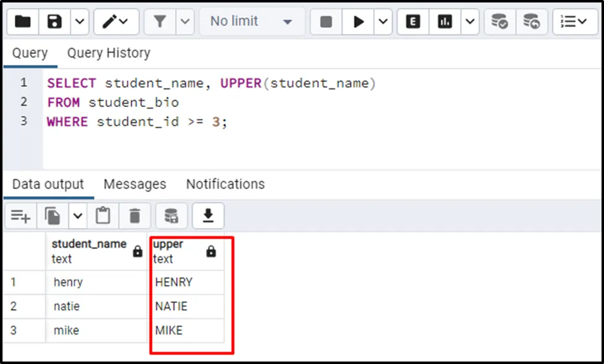Viewport: 604px width, 364px height.
Task: Open the No limit rows dropdown
Action: pos(252,22)
